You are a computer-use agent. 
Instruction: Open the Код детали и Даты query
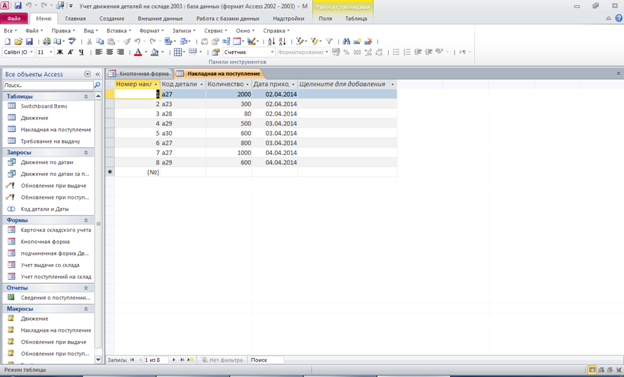point(45,209)
